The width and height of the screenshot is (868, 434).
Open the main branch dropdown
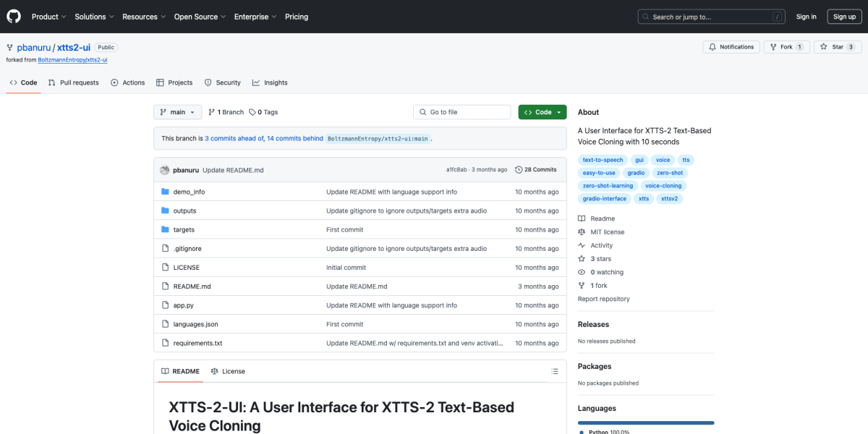coord(177,112)
